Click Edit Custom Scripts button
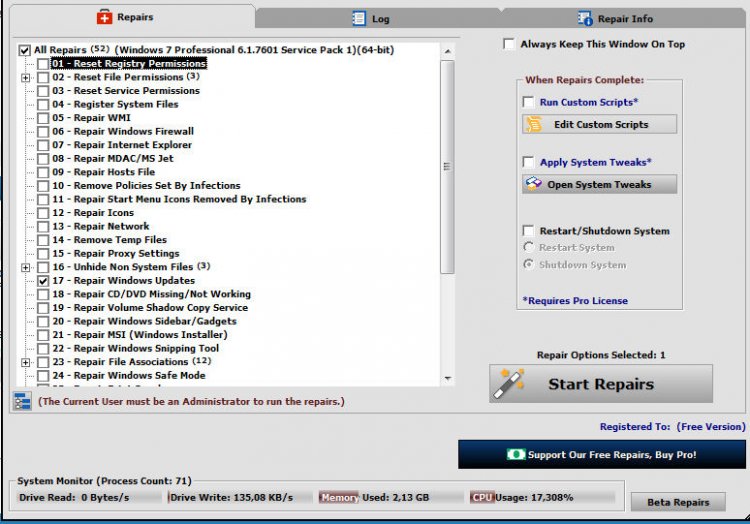Viewport: 750px width, 524px height. coord(599,124)
